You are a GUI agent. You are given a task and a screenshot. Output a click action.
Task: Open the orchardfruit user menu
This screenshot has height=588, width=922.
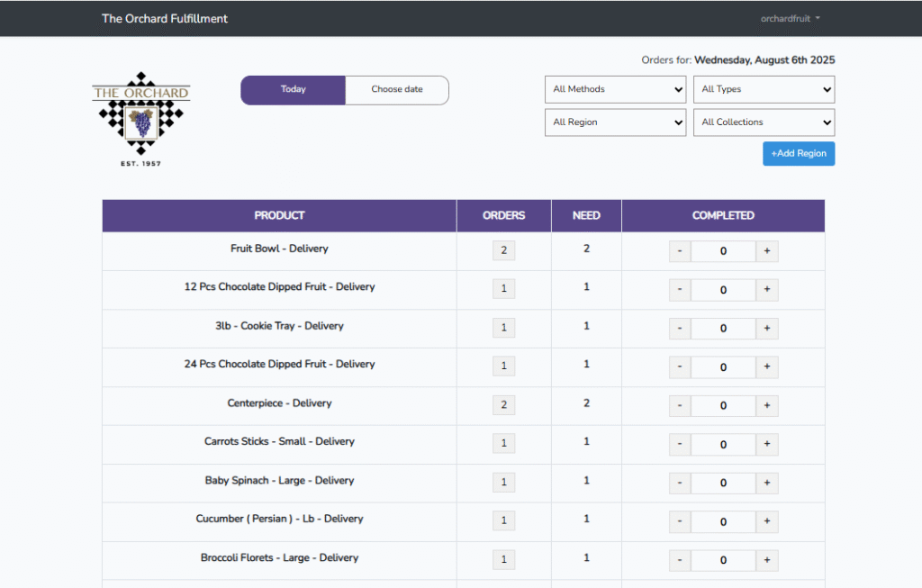click(x=790, y=19)
